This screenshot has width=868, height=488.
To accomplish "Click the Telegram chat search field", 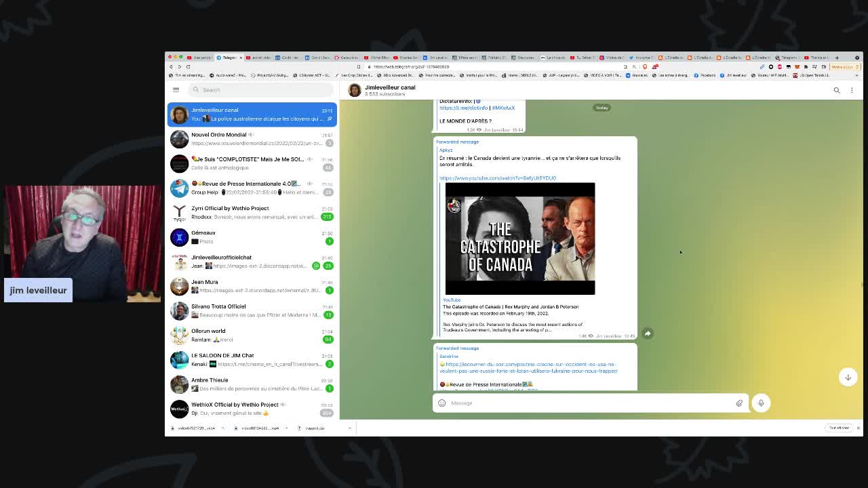I will pyautogui.click(x=261, y=89).
